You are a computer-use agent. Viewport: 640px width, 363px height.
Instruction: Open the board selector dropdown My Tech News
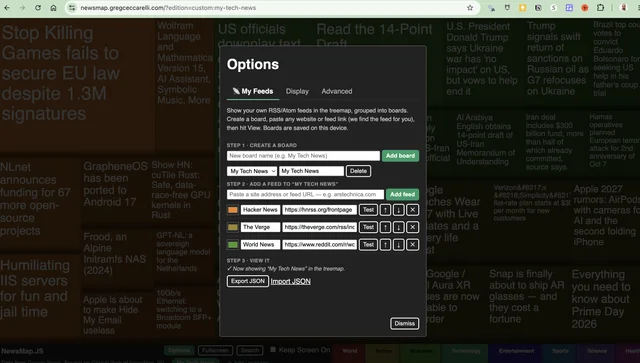point(252,171)
